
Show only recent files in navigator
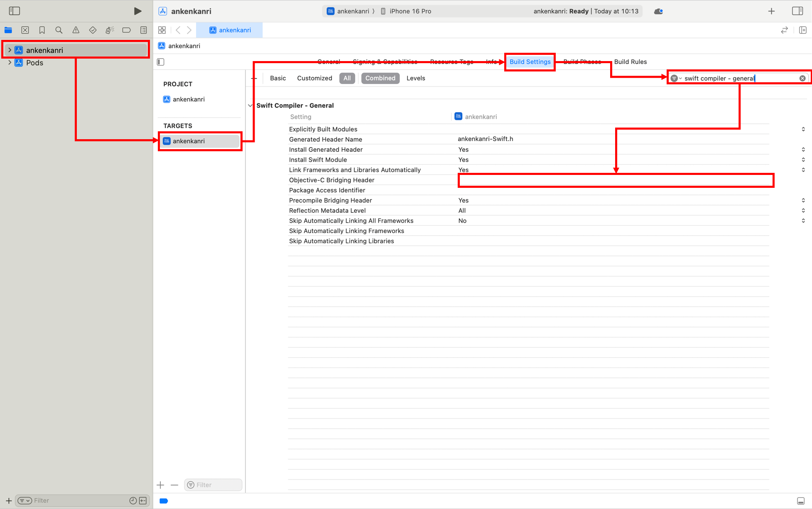tap(133, 501)
